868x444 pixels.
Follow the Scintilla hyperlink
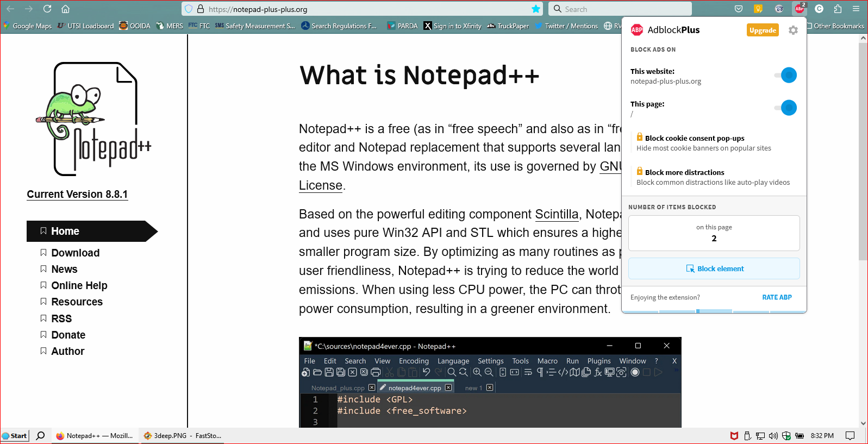coord(557,214)
